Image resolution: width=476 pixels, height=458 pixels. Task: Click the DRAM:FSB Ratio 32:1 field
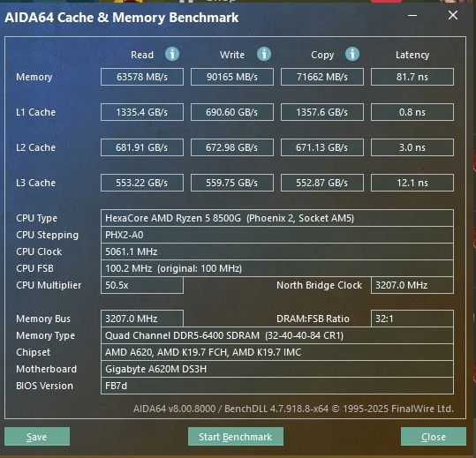[x=412, y=319]
